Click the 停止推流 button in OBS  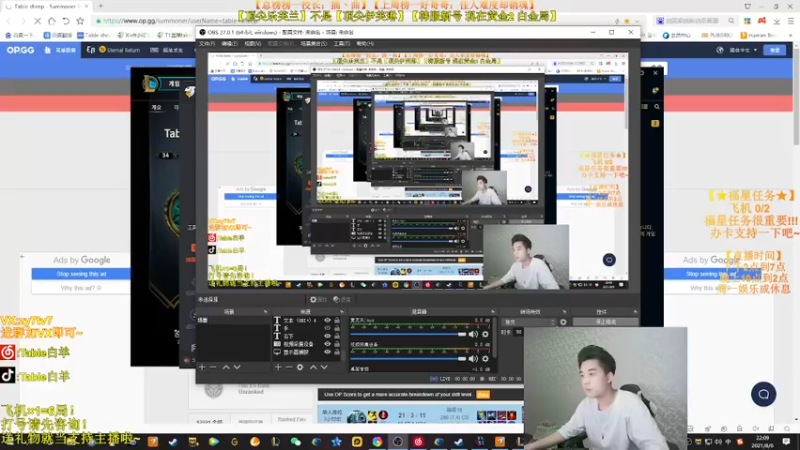pyautogui.click(x=605, y=322)
